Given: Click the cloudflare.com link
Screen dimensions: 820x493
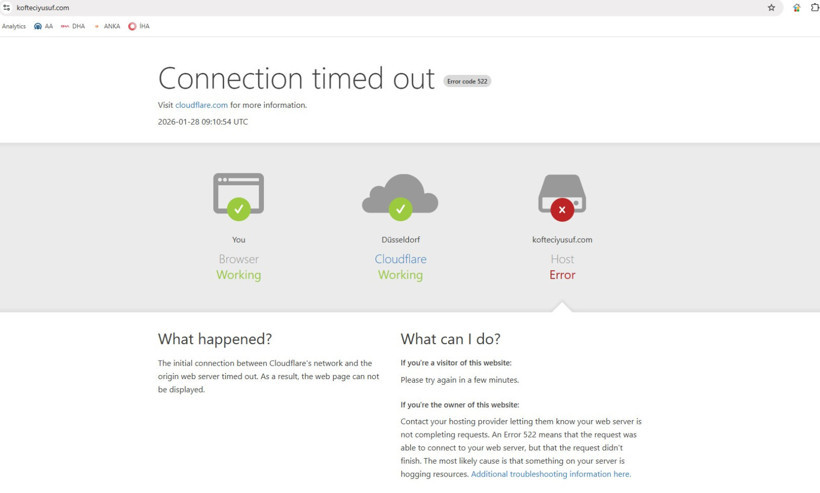Looking at the screenshot, I should pos(201,105).
